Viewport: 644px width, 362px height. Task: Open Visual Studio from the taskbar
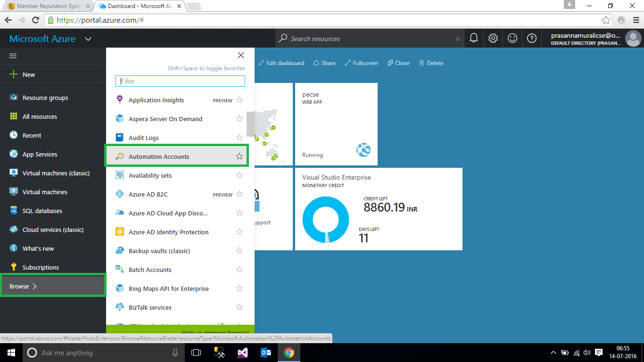243,353
